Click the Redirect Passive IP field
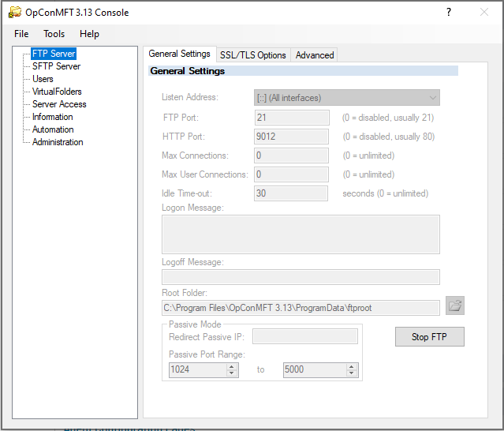The width and height of the screenshot is (504, 431). [x=305, y=336]
